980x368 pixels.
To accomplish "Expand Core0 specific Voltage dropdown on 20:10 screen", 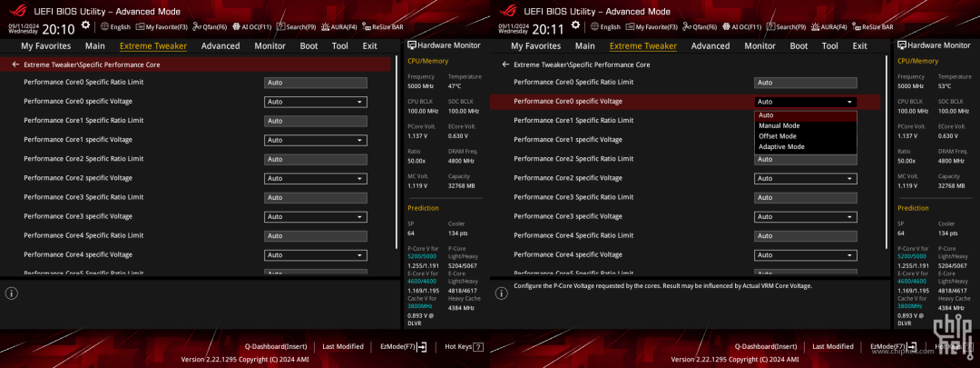I will (x=316, y=102).
